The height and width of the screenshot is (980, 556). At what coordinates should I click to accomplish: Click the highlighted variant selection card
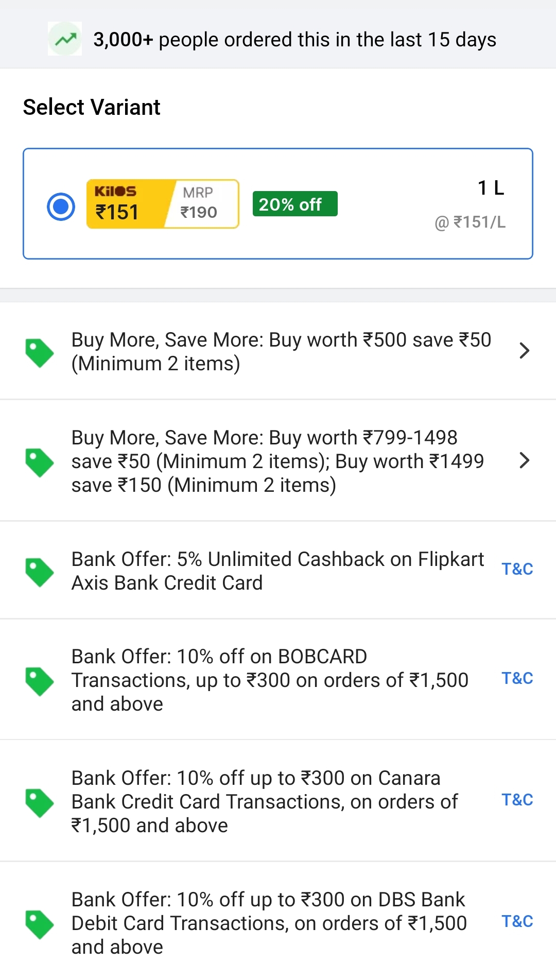tap(278, 204)
